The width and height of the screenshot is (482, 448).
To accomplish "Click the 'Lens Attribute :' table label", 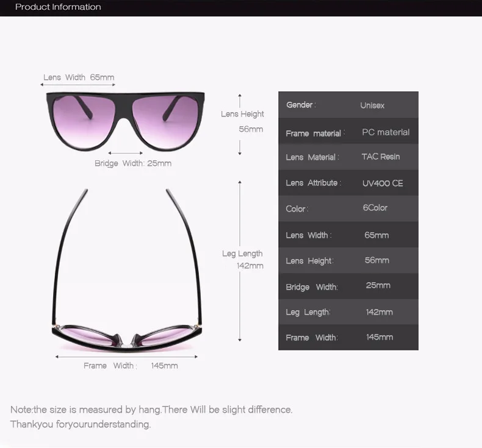I will [314, 183].
